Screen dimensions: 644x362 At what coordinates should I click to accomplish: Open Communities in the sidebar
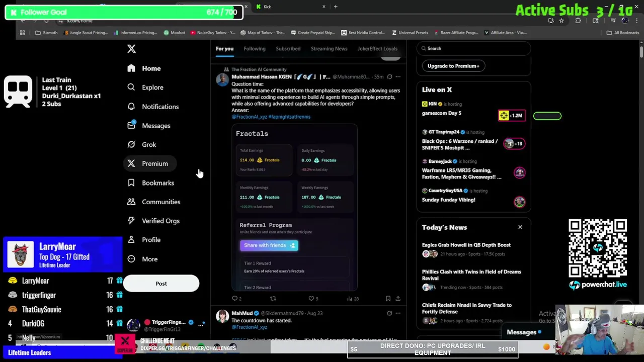(153, 202)
